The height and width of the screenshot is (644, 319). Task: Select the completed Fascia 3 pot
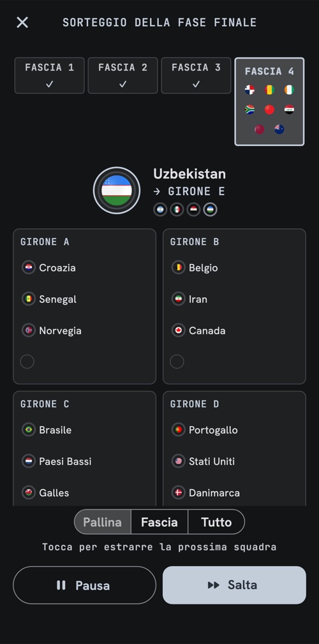(196, 76)
